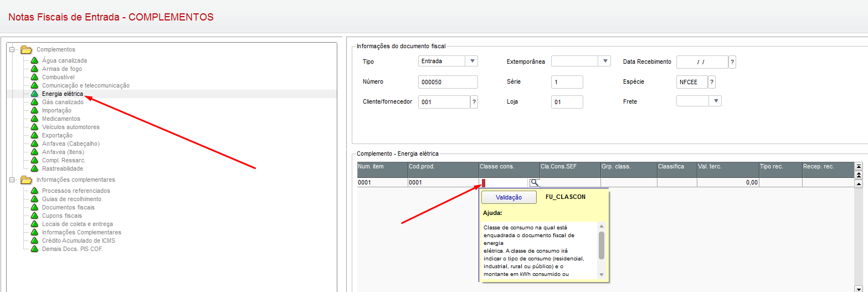
Task: Click the Complementos folder icon
Action: (26, 49)
